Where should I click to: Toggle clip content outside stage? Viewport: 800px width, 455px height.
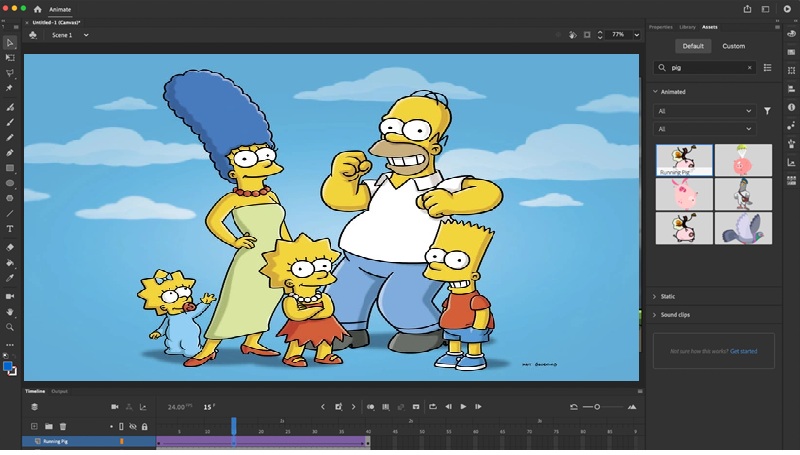point(587,35)
